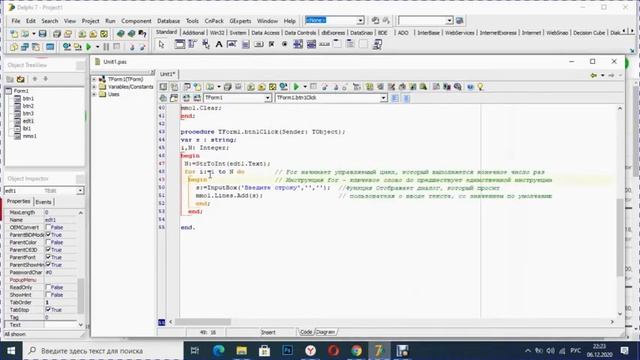Open the TForm1 class dropdown in editor
640x360 pixels.
tap(267, 98)
